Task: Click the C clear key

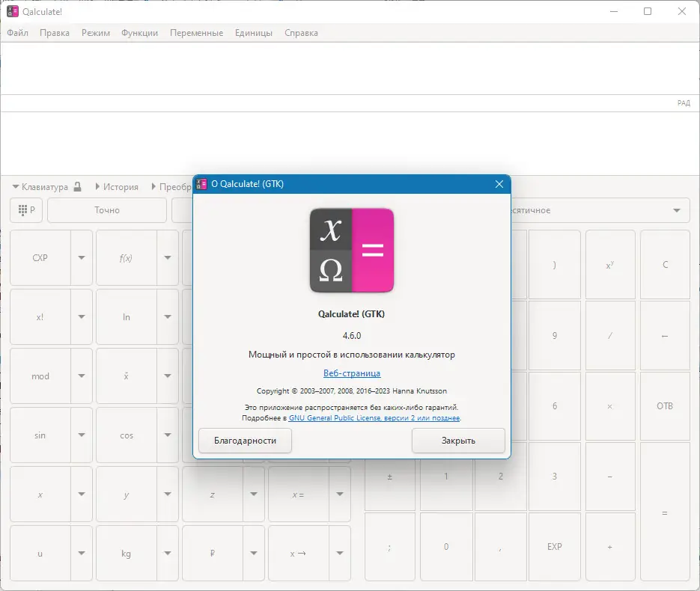Action: click(665, 265)
